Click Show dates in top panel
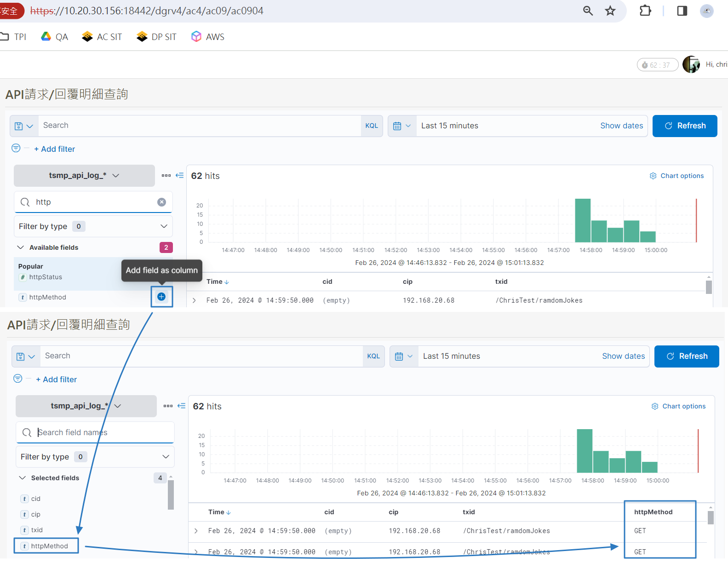The width and height of the screenshot is (728, 563). point(622,126)
